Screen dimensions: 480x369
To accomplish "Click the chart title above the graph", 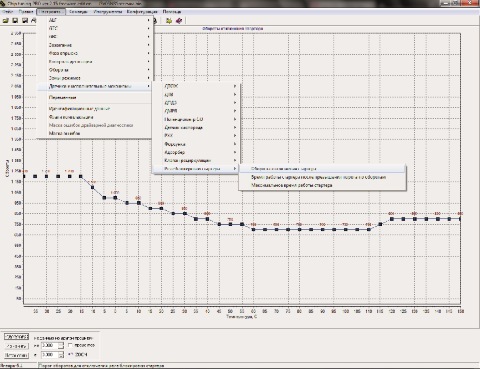I will pos(233,29).
